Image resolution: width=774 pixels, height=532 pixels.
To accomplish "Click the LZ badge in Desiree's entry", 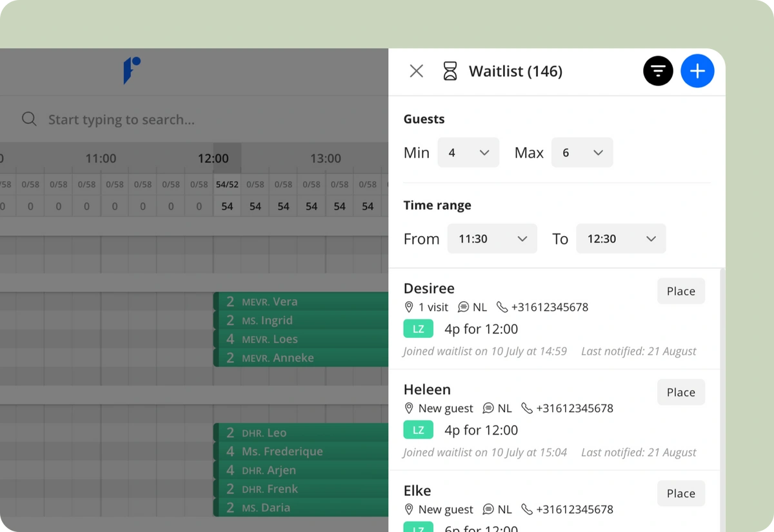I will pos(419,329).
